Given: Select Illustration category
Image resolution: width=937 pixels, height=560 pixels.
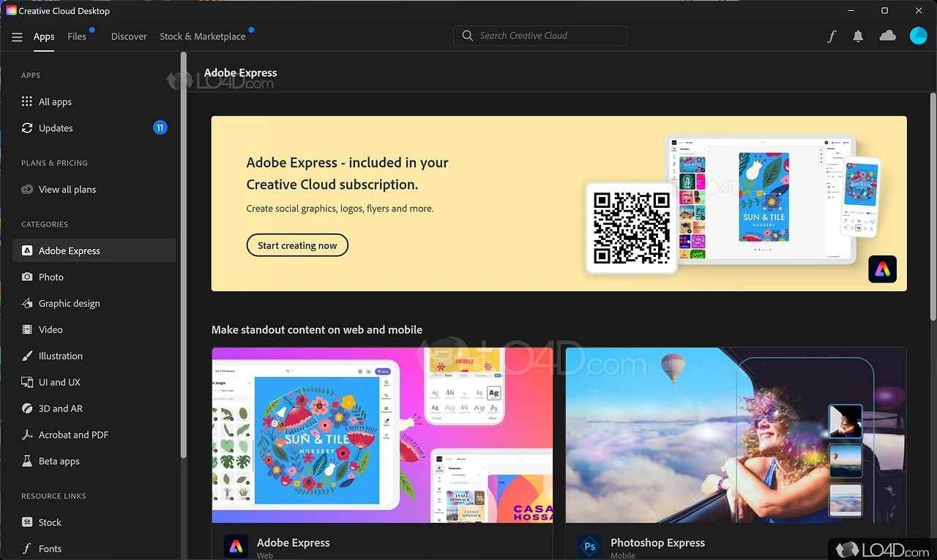Looking at the screenshot, I should point(94,356).
